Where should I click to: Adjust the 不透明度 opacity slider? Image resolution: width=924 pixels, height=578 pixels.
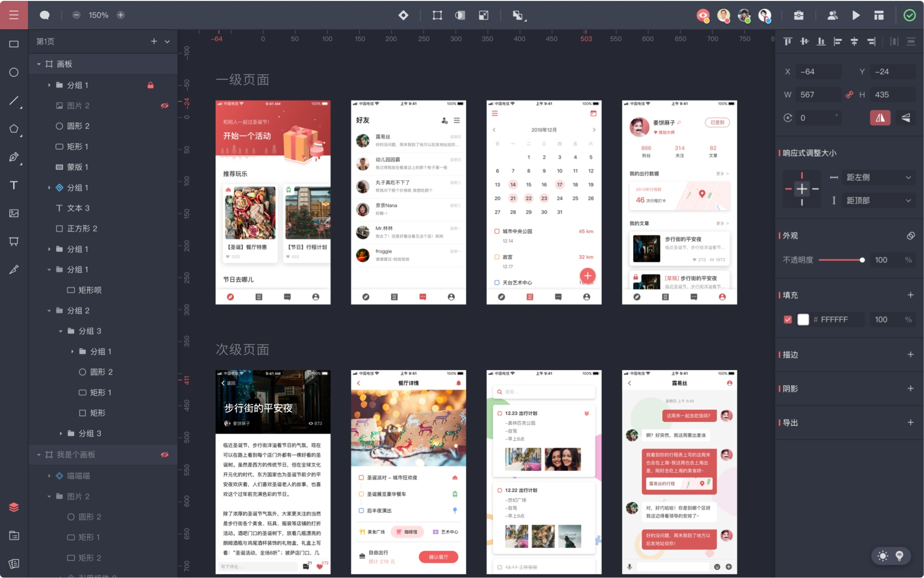[x=863, y=260]
